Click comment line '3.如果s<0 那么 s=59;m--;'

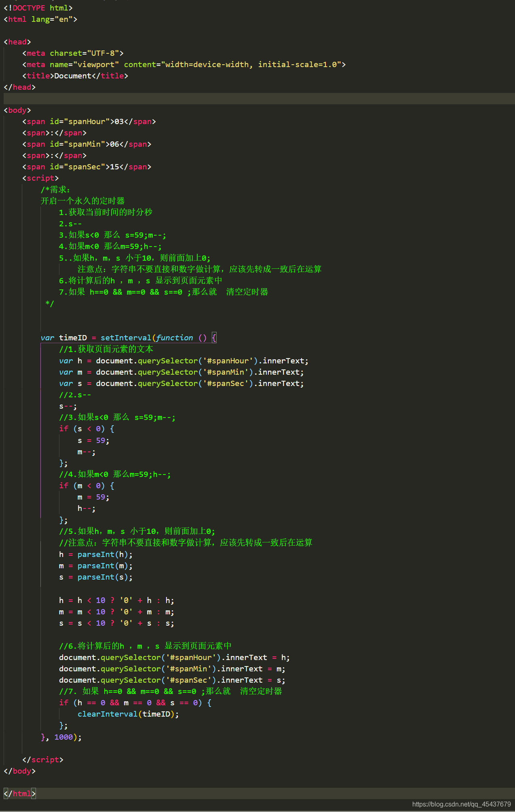point(112,235)
